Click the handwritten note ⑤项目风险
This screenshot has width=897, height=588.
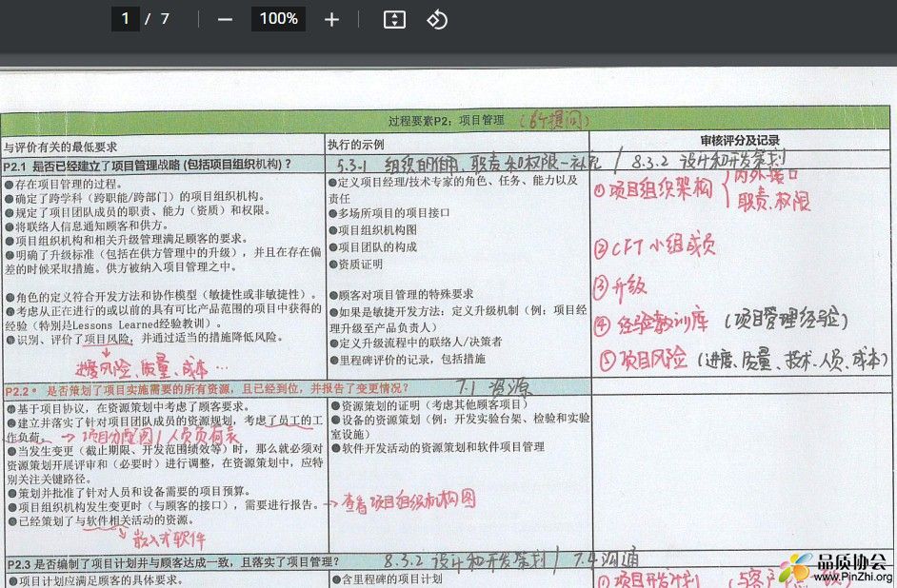643,360
